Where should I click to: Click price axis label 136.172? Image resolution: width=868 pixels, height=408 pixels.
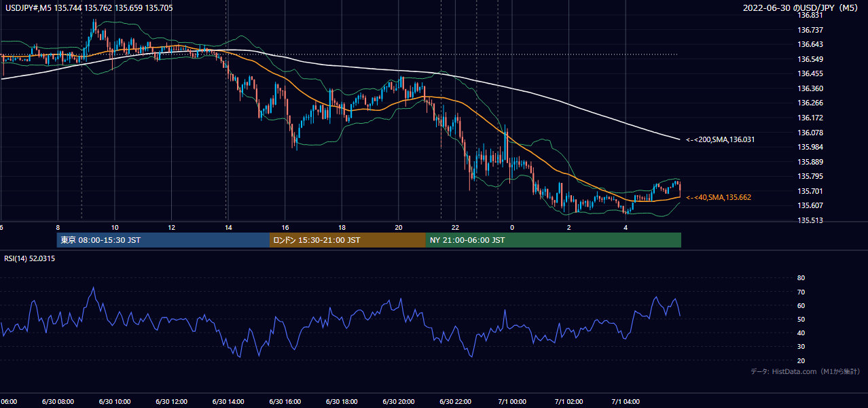tap(810, 118)
